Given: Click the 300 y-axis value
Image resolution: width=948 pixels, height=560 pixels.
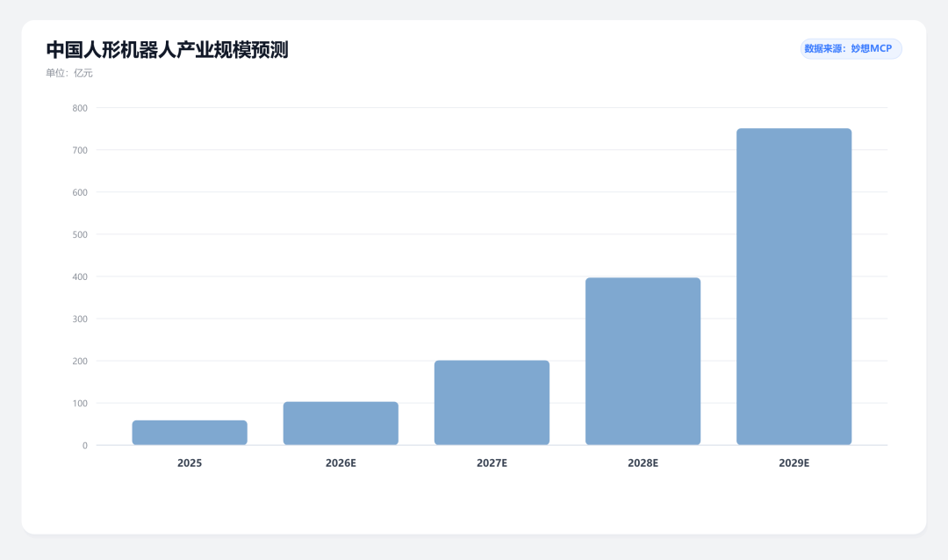Looking at the screenshot, I should 80,319.
